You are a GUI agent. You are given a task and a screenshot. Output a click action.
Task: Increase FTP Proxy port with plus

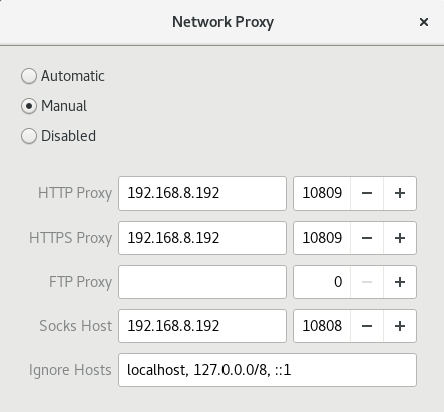(x=400, y=282)
